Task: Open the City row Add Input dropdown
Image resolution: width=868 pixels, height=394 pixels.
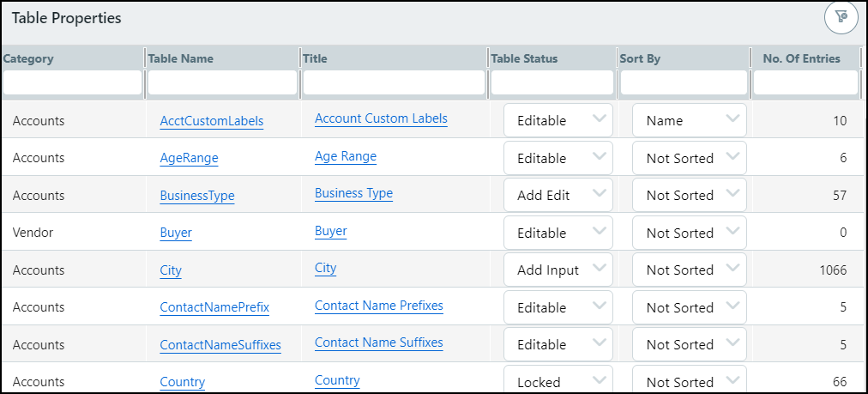Action: [558, 270]
